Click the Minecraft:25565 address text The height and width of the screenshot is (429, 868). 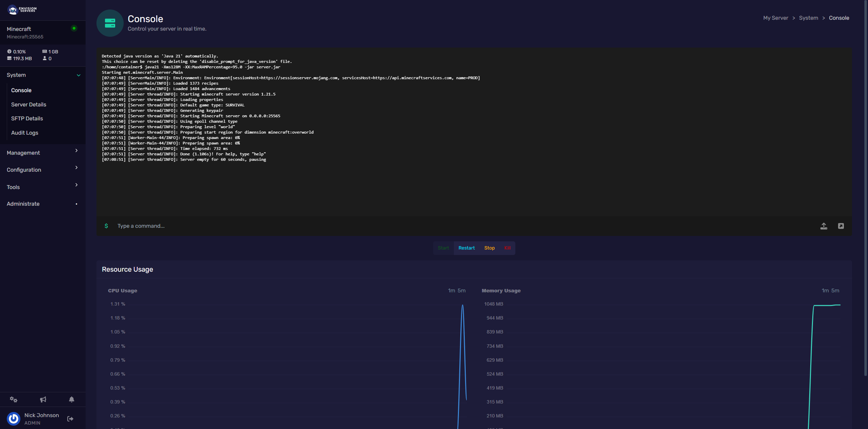25,37
